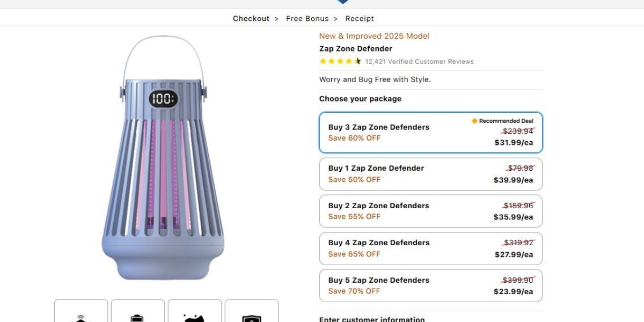644x322 pixels.
Task: Choose the Buy 5 Zap Zone Defenders package
Action: pos(431,286)
